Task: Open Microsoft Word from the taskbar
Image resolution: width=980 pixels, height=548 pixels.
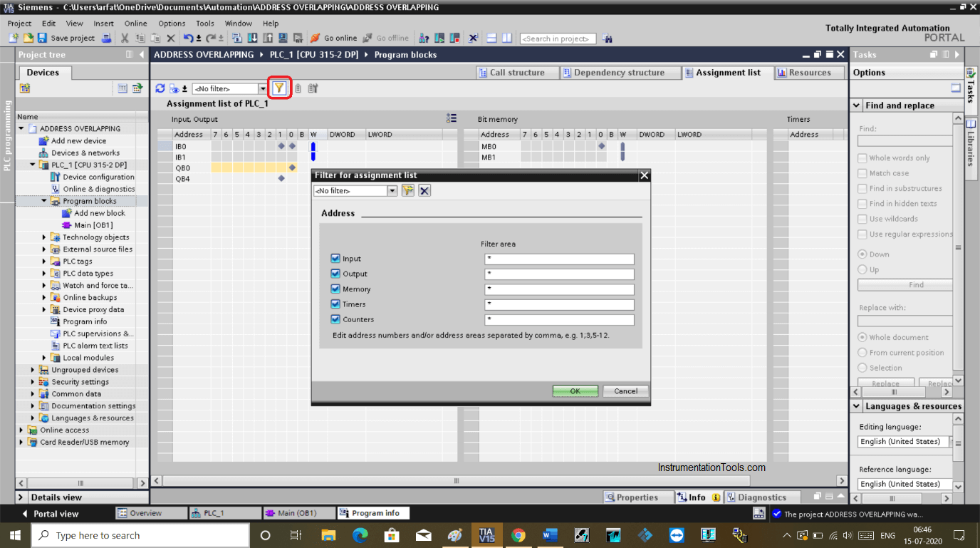Action: pos(549,535)
